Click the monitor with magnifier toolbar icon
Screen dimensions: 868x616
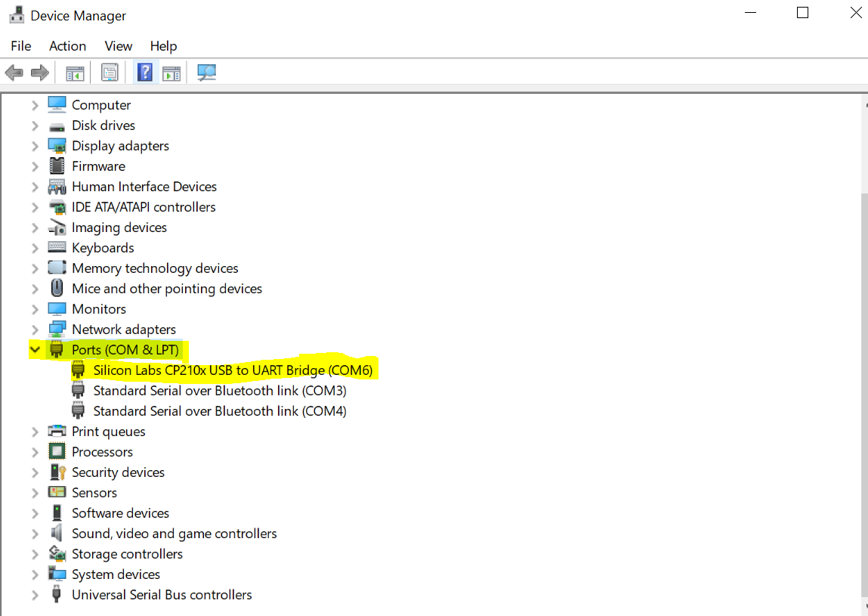click(x=205, y=72)
